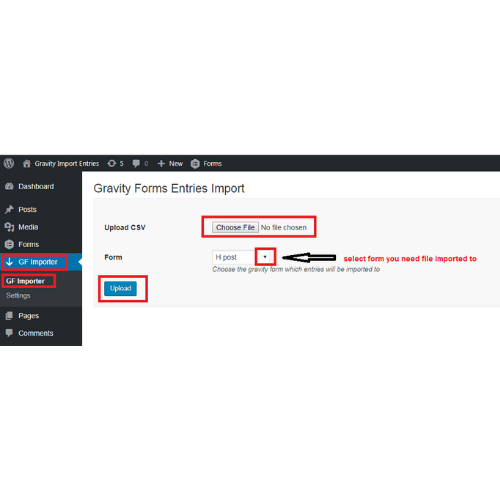Select the GF Importer submenu entry
This screenshot has width=500, height=500.
click(x=25, y=281)
